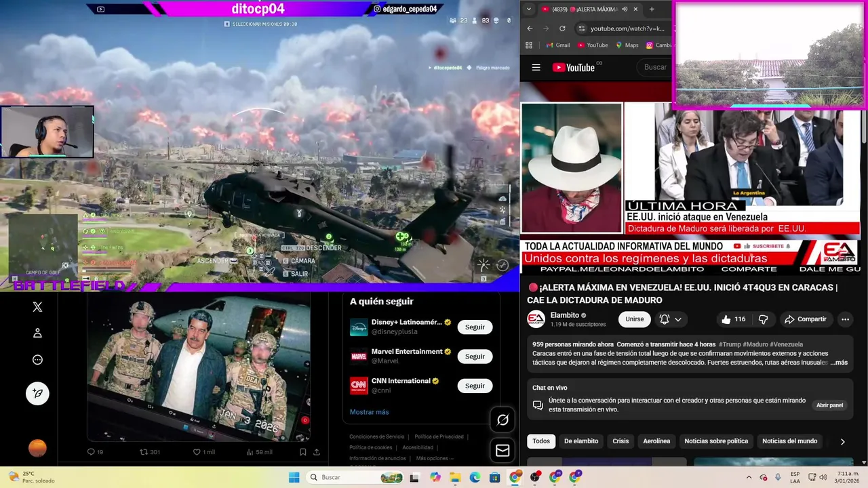Follow Marvel Entertainment
This screenshot has width=868, height=488.
(x=475, y=357)
